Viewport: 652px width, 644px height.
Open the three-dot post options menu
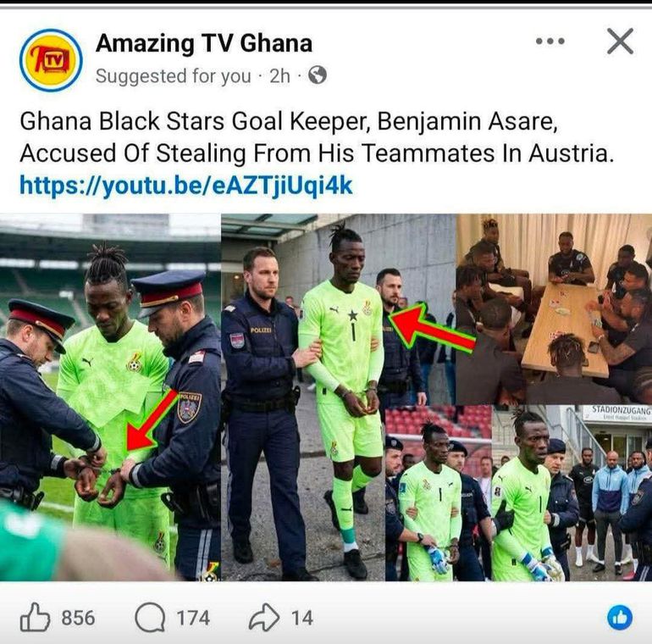[550, 42]
